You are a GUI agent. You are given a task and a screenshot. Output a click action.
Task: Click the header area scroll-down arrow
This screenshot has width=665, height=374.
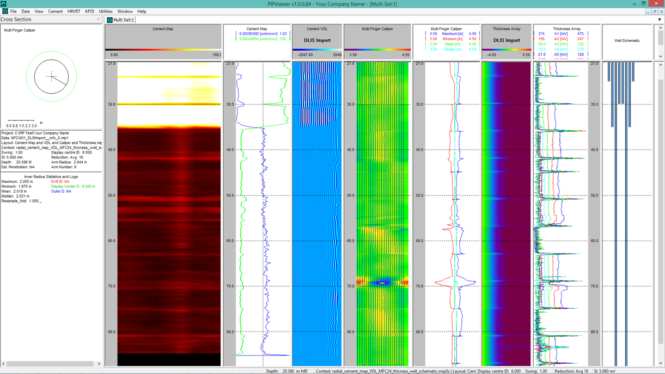(x=660, y=56)
